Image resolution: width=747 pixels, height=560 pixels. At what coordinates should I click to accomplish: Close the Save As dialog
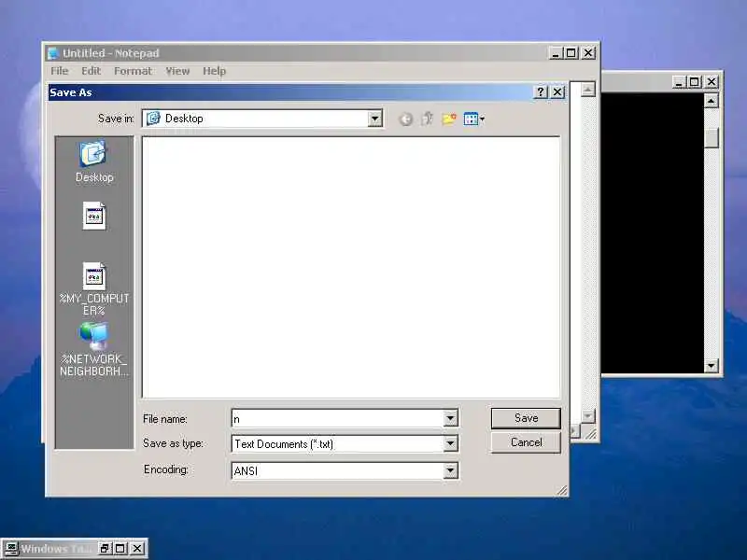557,91
